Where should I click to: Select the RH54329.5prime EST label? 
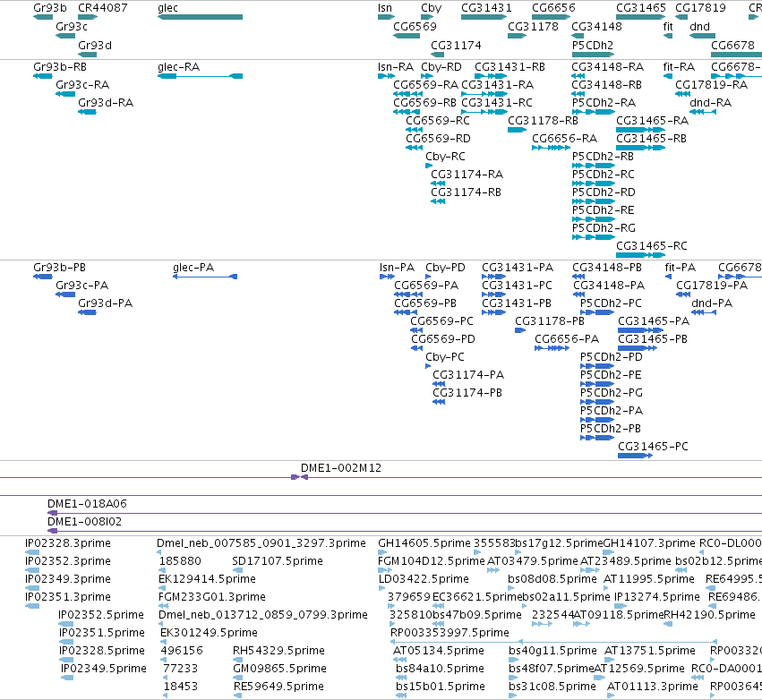coord(278,650)
